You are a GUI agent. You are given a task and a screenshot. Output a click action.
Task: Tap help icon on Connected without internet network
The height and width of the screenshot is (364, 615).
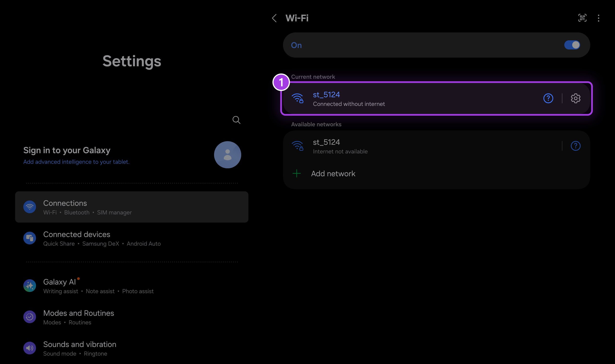click(x=548, y=98)
